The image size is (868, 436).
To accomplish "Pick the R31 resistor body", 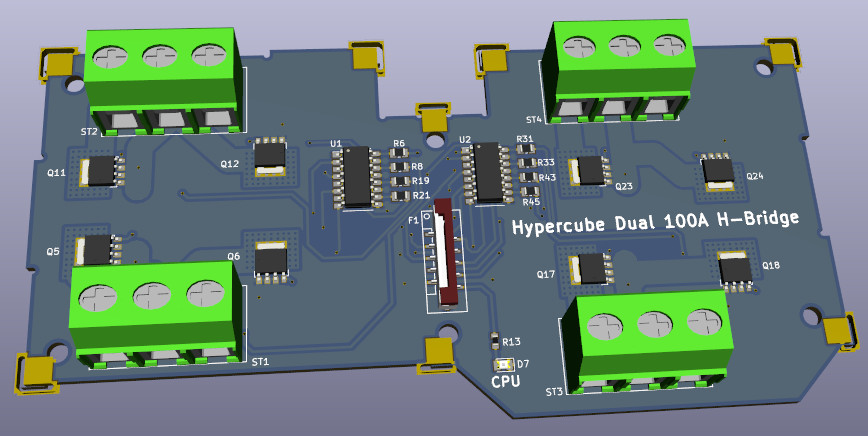I will 525,148.
